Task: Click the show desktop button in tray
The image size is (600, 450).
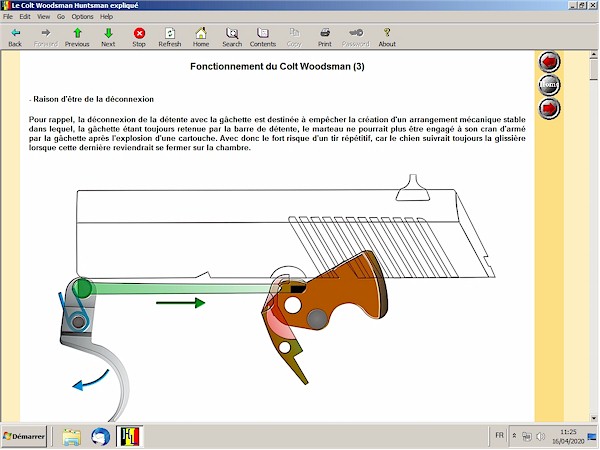Action: point(592,436)
